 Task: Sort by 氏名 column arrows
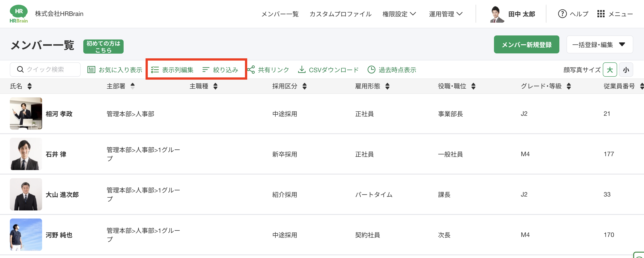click(x=30, y=86)
